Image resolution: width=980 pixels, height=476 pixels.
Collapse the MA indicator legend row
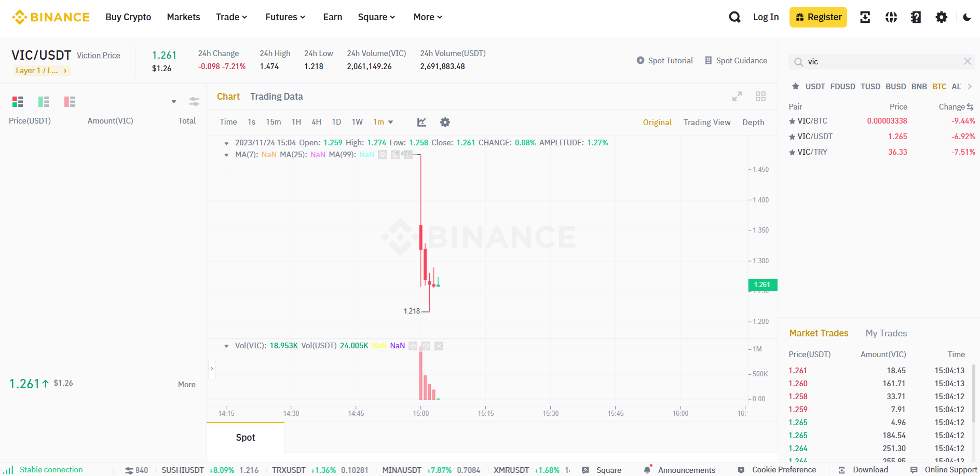[226, 155]
